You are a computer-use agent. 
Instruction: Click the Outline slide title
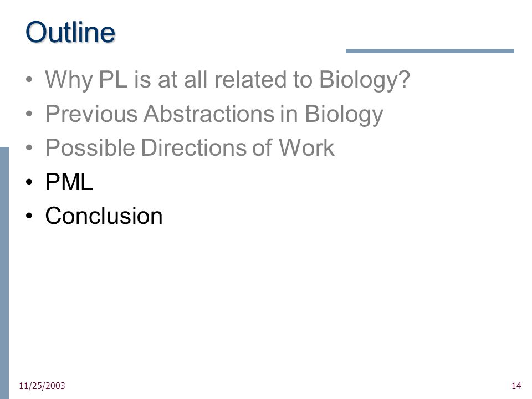coord(70,32)
